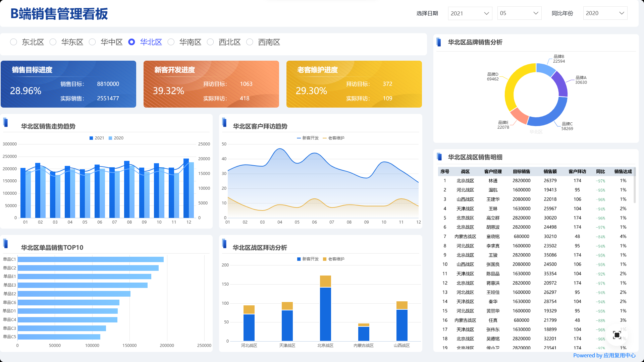The width and height of the screenshot is (644, 362).
Task: Click the blue icon beside 华北区品牌销售分析 title
Action: click(439, 42)
